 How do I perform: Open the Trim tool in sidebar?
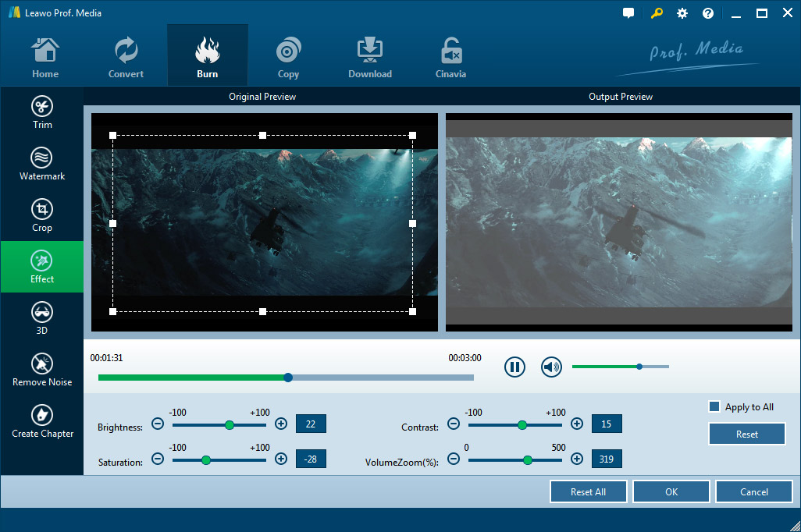[x=42, y=112]
